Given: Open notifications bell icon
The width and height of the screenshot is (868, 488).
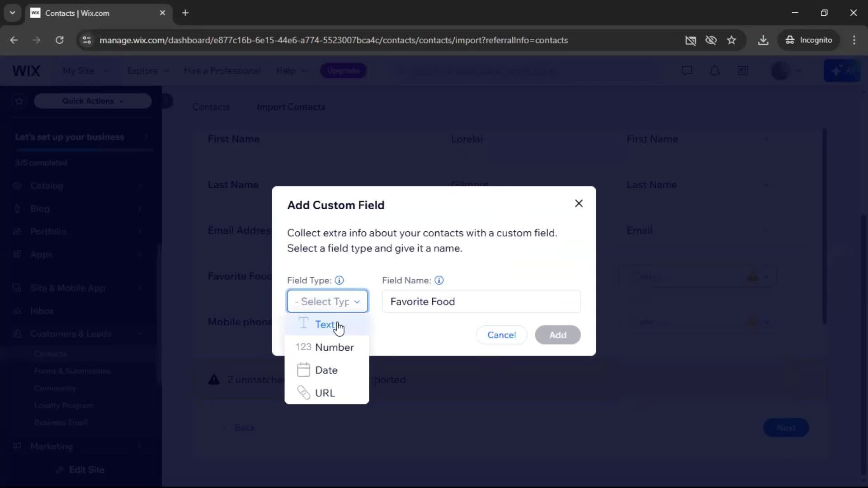Looking at the screenshot, I should click(715, 71).
